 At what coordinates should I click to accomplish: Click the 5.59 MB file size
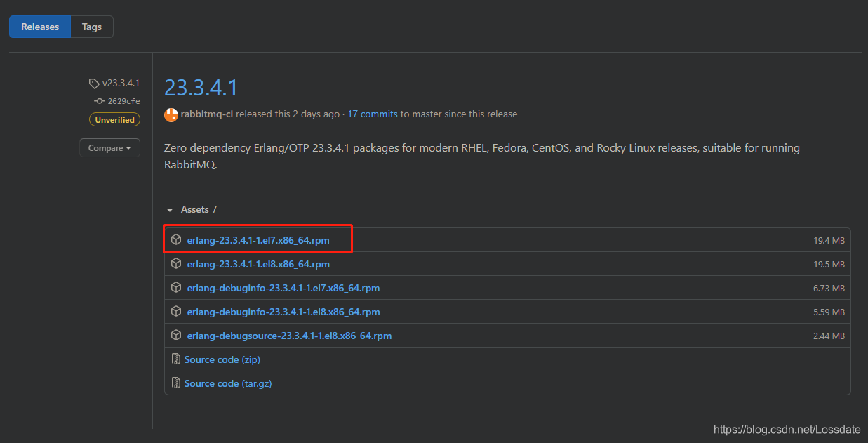tap(829, 312)
